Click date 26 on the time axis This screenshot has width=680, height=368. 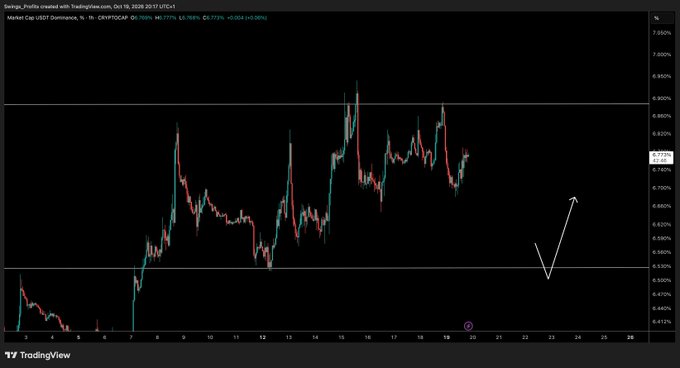pos(631,337)
